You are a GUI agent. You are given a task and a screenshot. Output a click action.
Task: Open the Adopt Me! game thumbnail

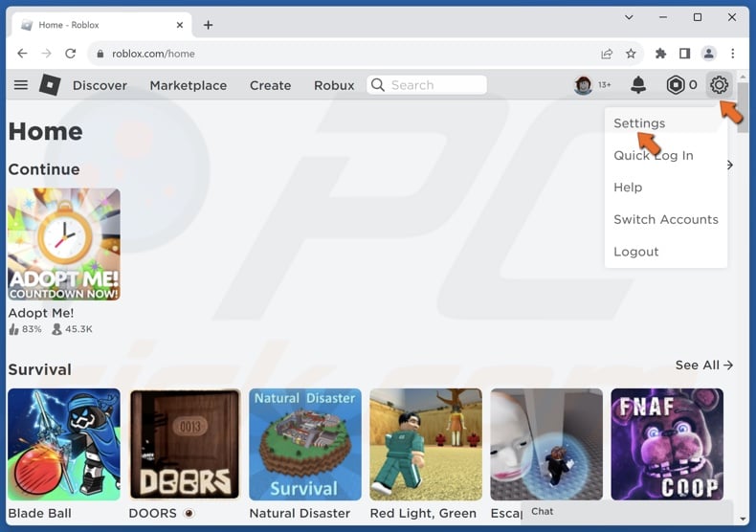[64, 245]
